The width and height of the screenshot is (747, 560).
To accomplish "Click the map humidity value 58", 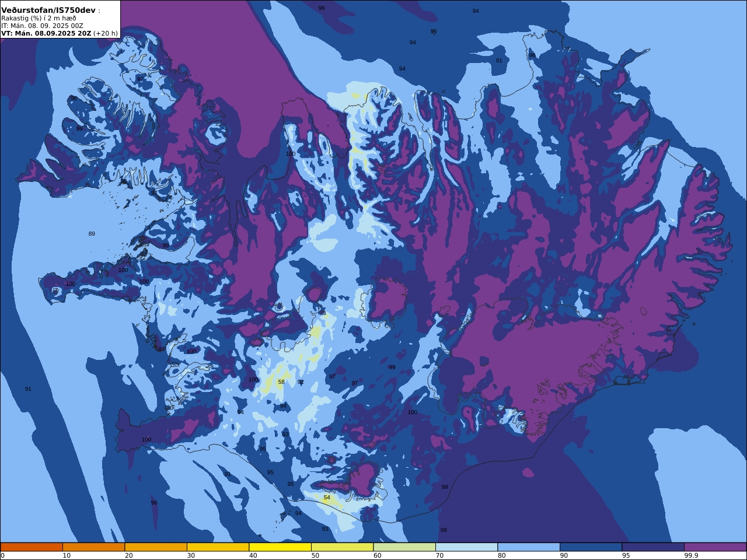I will [x=281, y=382].
